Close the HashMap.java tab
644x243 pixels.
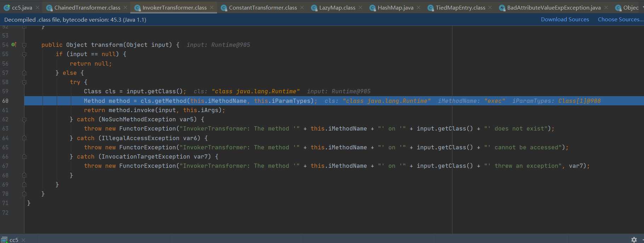[x=418, y=7]
